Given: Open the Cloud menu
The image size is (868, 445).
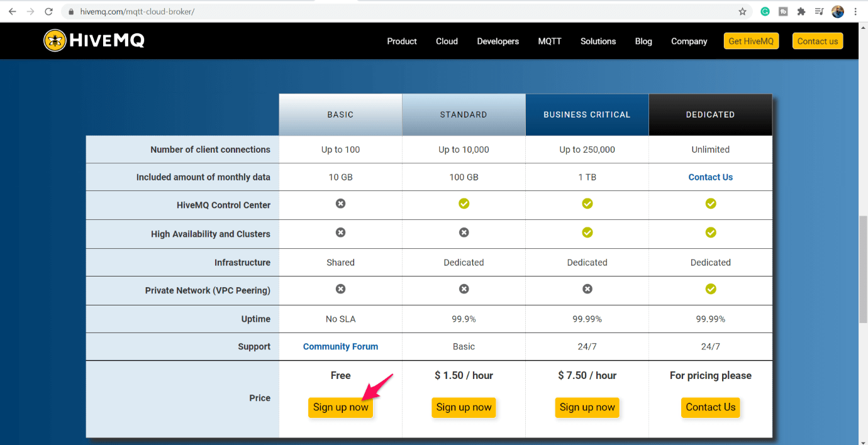Looking at the screenshot, I should 447,41.
